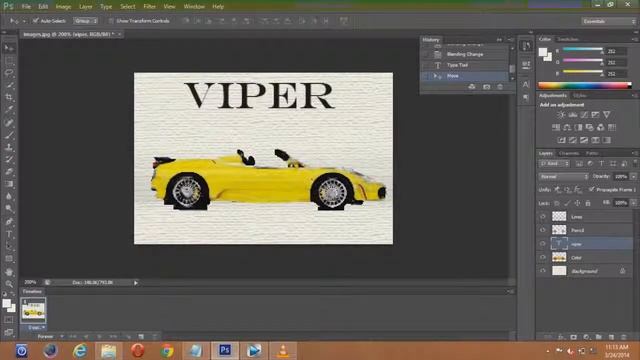Hide the Color layer

pyautogui.click(x=543, y=258)
